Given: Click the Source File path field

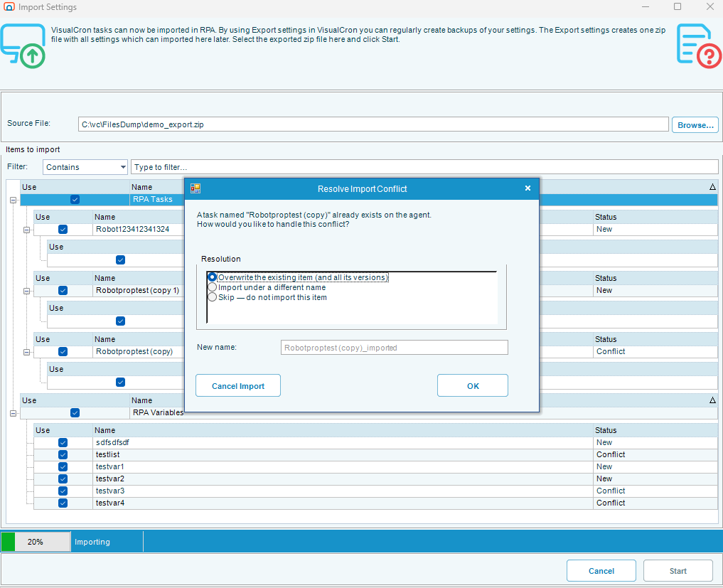Looking at the screenshot, I should [373, 124].
